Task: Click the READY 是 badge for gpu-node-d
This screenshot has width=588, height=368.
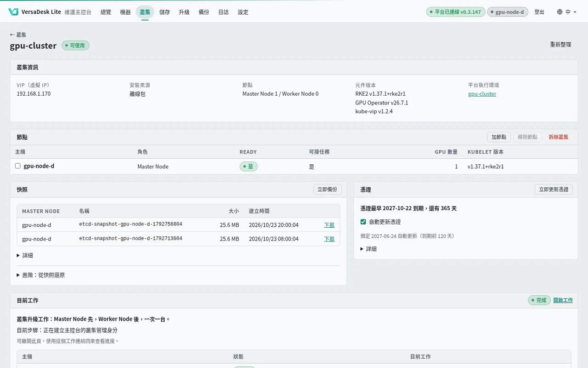Action: (249, 167)
